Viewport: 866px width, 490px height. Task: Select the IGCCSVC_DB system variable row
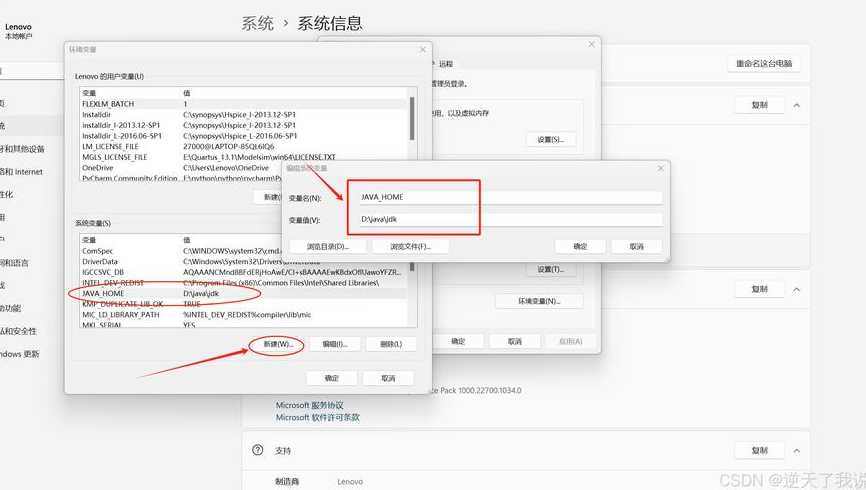pyautogui.click(x=243, y=272)
